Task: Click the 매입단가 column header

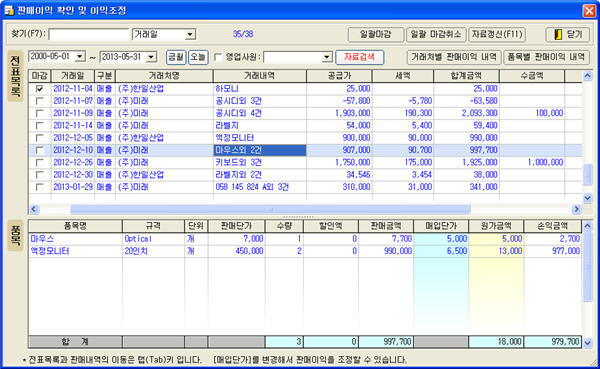Action: 441,226
